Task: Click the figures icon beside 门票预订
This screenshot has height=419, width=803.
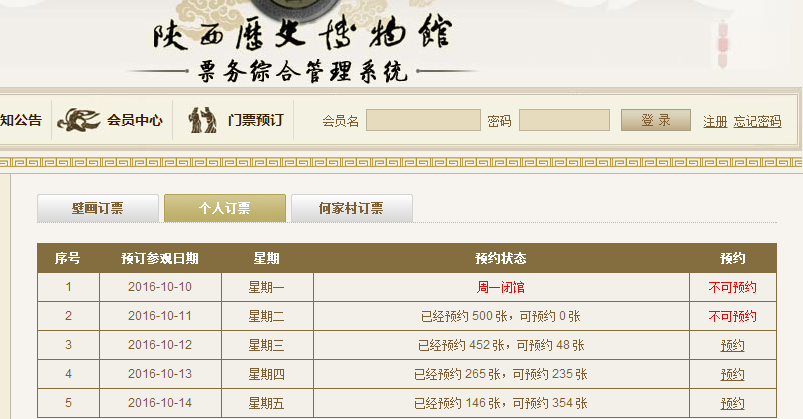Action: point(203,120)
